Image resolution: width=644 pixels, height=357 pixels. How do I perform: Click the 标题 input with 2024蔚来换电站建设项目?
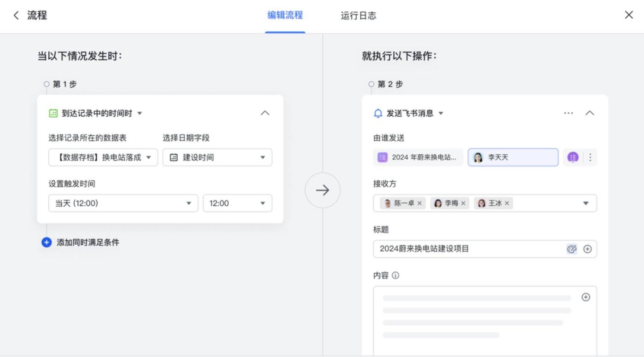(470, 249)
